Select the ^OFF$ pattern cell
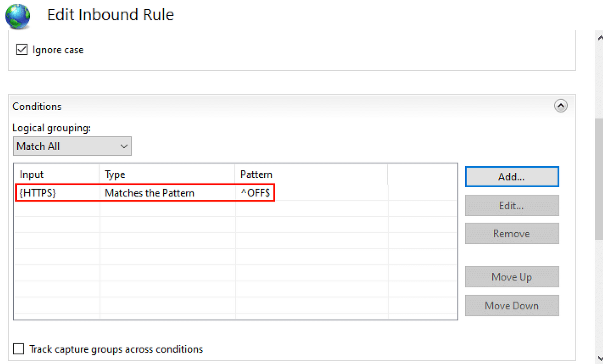The image size is (603, 364). 255,193
